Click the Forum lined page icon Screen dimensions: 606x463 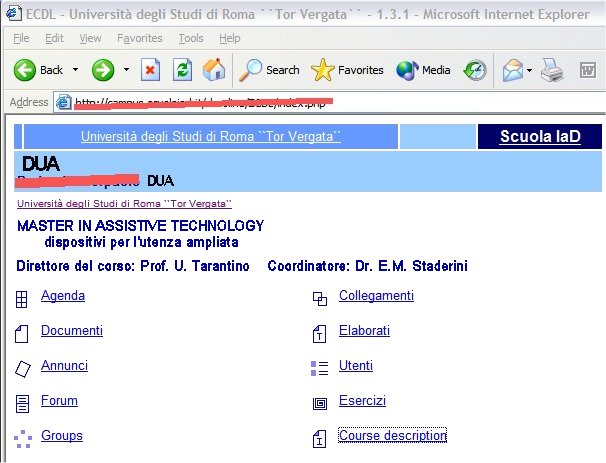tap(22, 404)
